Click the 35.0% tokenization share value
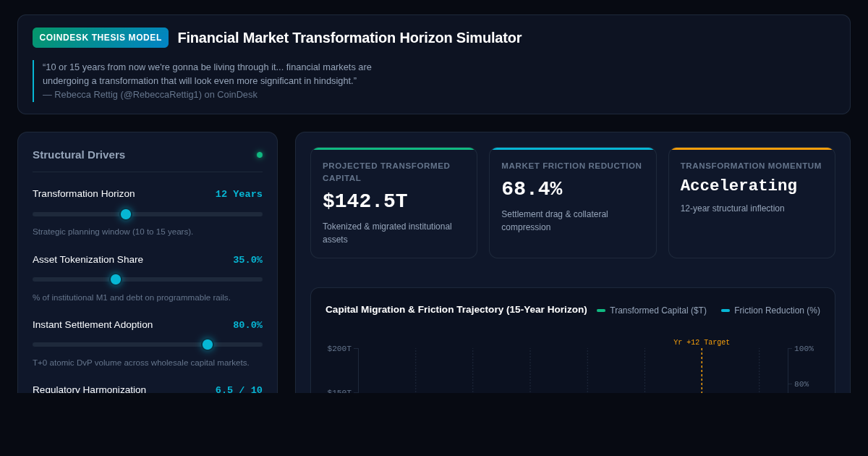Screen dimensions: 868x456 click(247, 260)
